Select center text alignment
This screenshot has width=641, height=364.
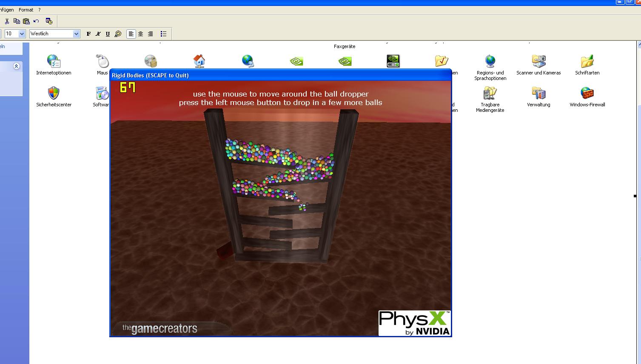click(x=141, y=34)
